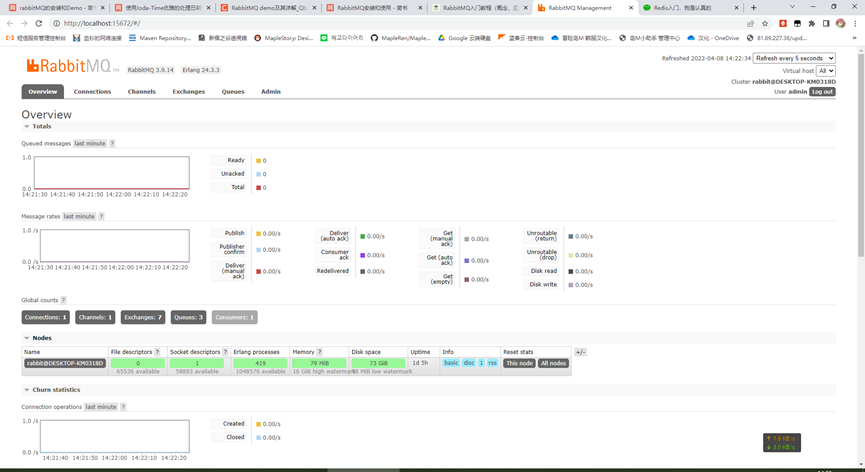Click the red Total legend swatch
The height and width of the screenshot is (472, 865).
tap(258, 188)
